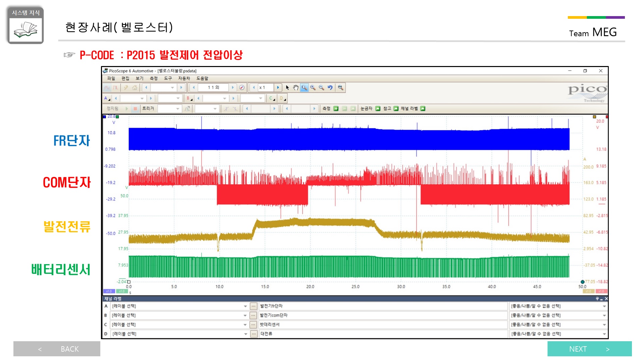This screenshot has width=644, height=362.
Task: Toggle the 채널 라벨 panel icon
Action: pos(423,109)
